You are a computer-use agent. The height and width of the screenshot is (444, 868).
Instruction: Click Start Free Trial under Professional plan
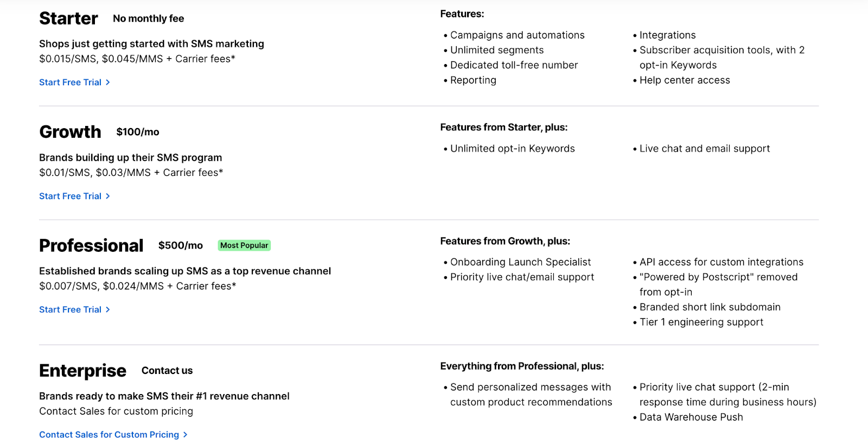point(70,309)
